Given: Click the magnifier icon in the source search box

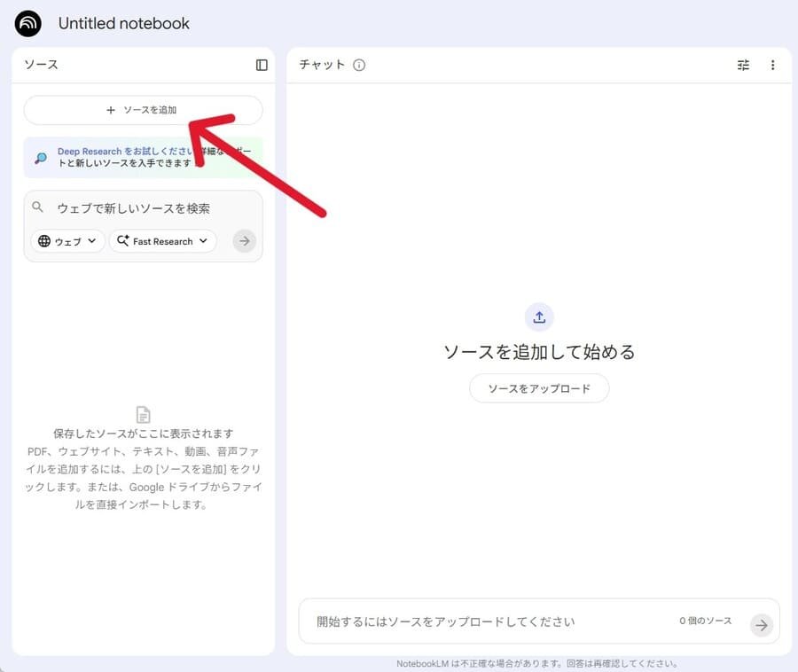Looking at the screenshot, I should tap(38, 207).
